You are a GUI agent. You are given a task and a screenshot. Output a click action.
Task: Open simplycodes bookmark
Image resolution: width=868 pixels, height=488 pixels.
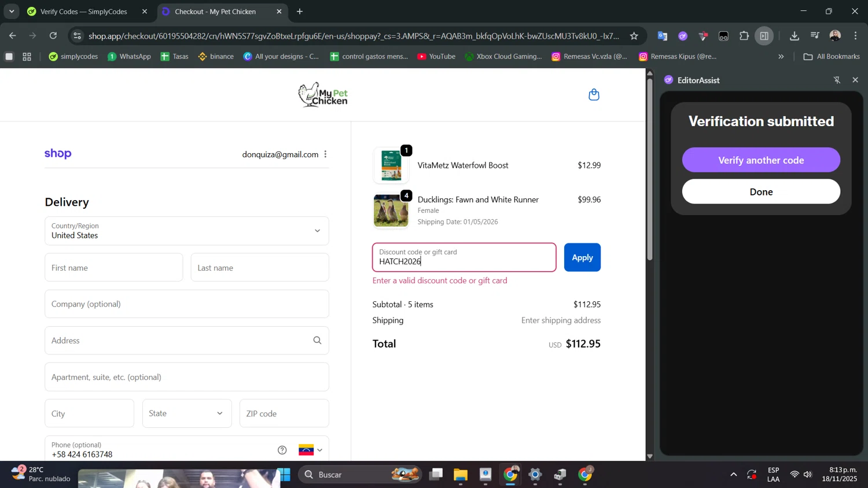click(73, 57)
